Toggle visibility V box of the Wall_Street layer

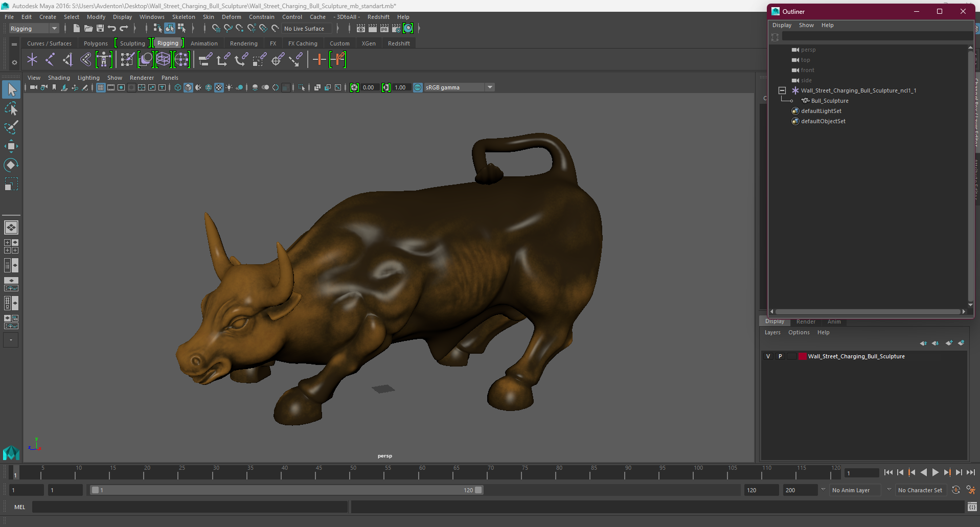[768, 356]
